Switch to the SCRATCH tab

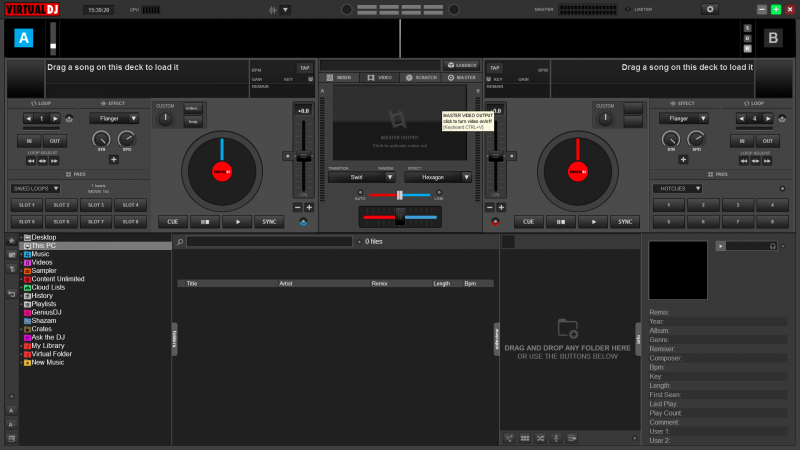(x=421, y=78)
